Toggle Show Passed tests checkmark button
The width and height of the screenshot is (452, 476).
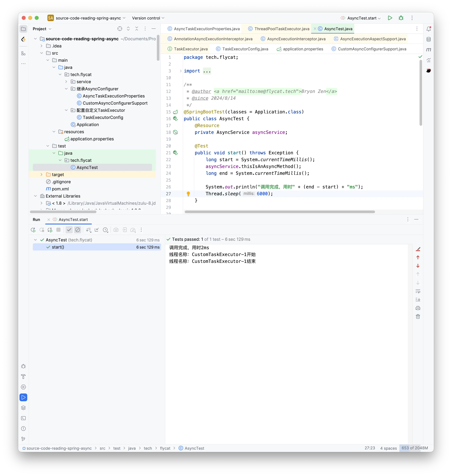pos(69,230)
